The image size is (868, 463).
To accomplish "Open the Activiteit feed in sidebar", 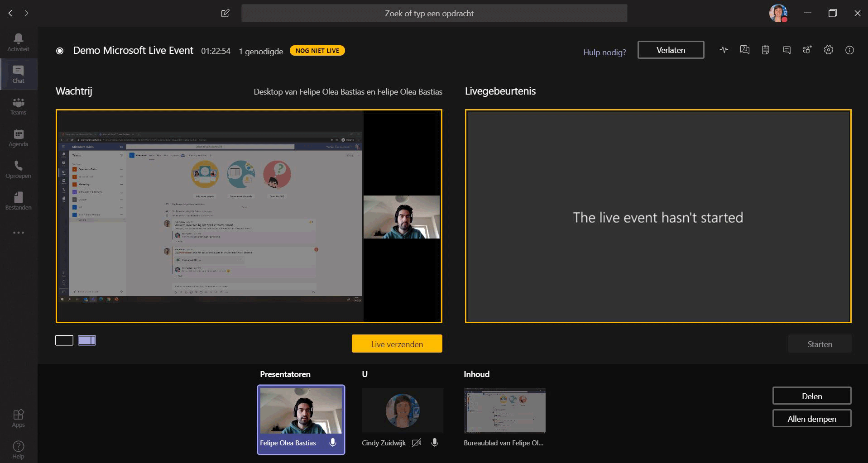I will coord(18,43).
